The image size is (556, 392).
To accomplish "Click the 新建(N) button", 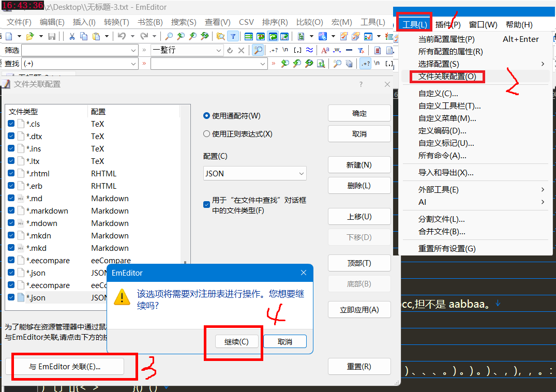I will (x=359, y=165).
